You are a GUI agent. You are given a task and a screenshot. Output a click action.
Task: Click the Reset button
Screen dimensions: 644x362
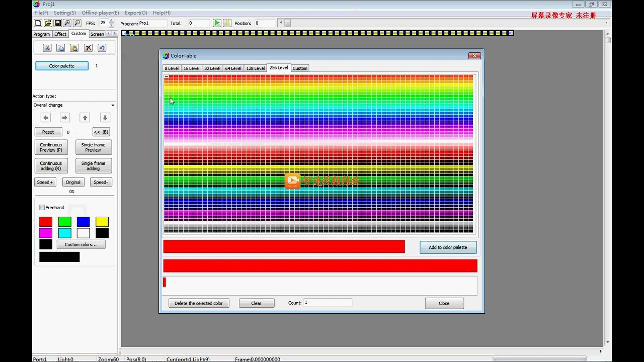point(48,132)
